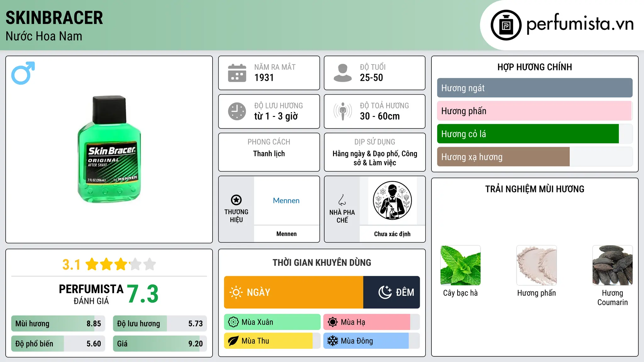Click the Phong cách label

pos(269,142)
